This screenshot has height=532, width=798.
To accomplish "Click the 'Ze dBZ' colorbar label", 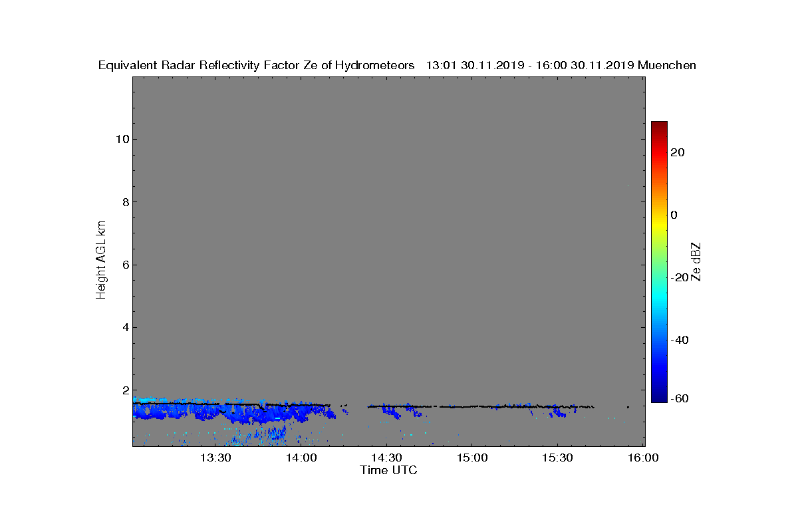I will (696, 261).
